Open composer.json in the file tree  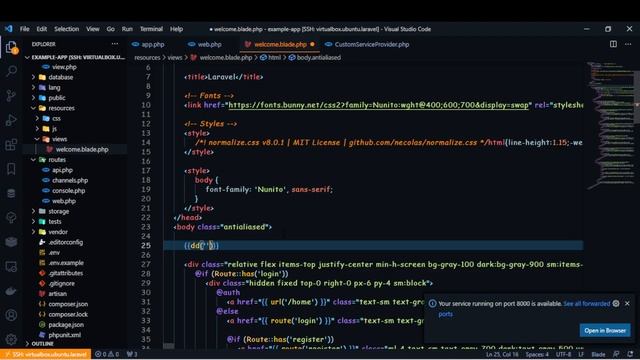(x=68, y=304)
